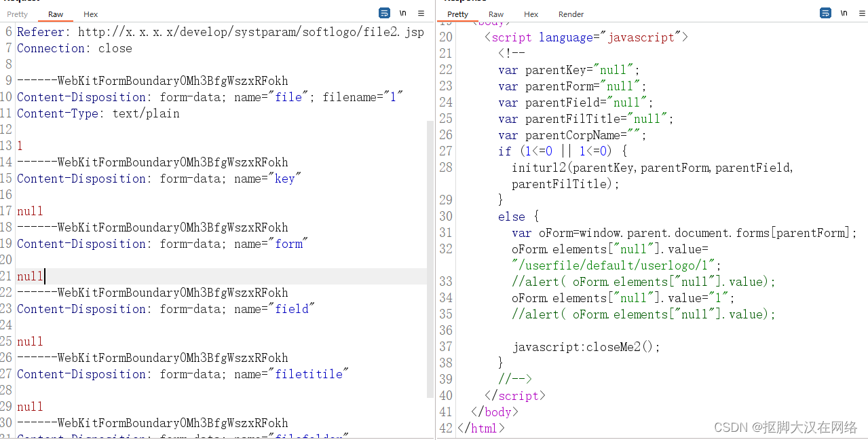This screenshot has width=868, height=440.
Task: Click the closing </body> tag line
Action: [494, 412]
